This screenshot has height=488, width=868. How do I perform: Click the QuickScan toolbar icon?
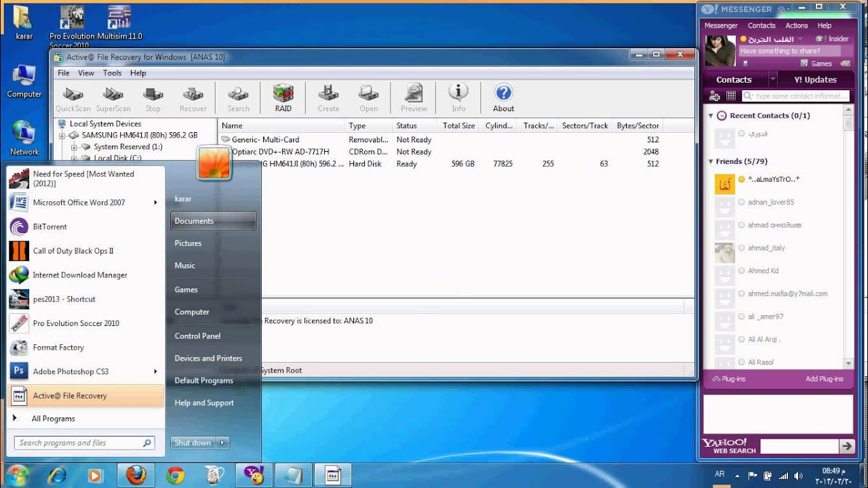(73, 98)
